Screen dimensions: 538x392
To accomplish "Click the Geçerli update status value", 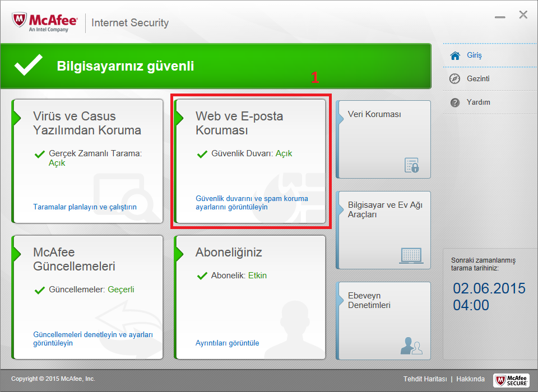I will coord(121,290).
